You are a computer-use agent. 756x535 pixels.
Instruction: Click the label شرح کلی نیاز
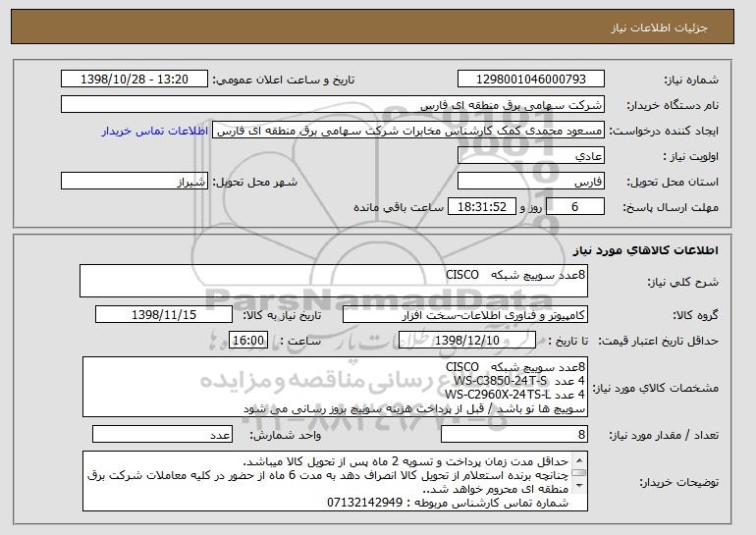(x=682, y=282)
